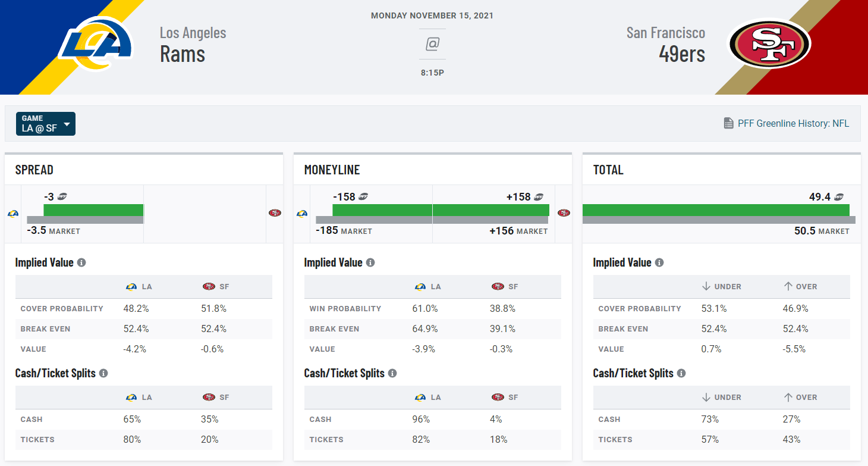
Task: Click Spread SF cover probability 51.8%
Action: pyautogui.click(x=213, y=308)
